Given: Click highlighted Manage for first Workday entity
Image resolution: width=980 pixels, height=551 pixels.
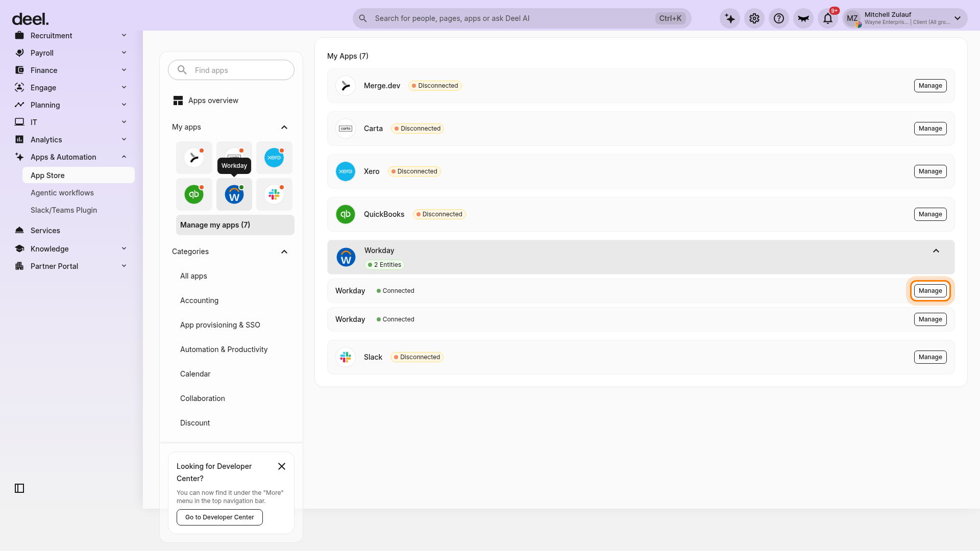Looking at the screenshot, I should click(x=930, y=291).
